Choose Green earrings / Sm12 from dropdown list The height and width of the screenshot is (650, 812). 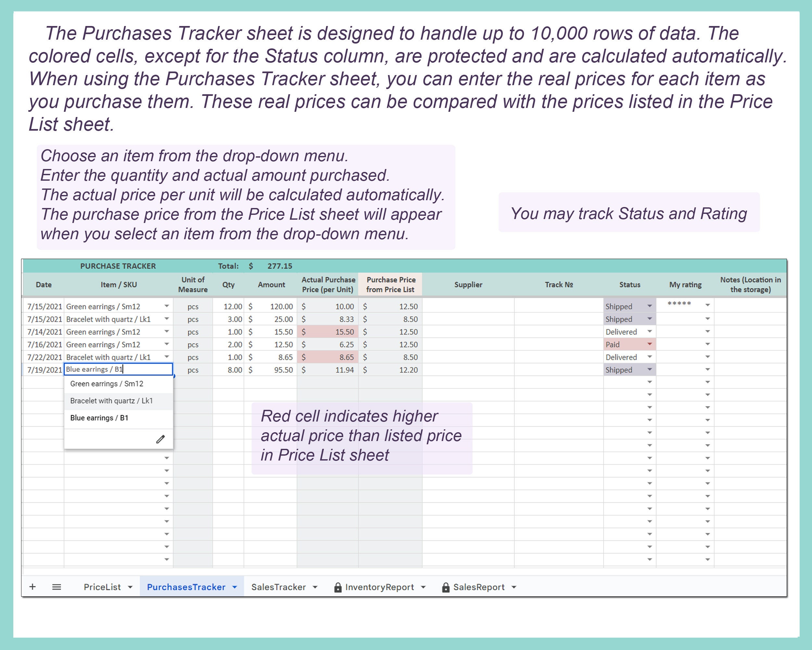119,383
